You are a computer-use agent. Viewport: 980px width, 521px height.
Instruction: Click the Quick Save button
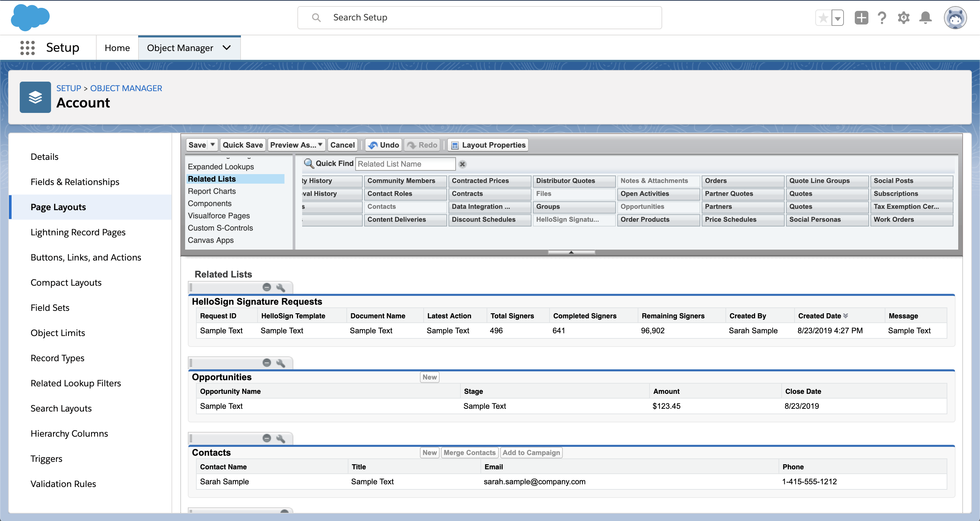pos(242,145)
